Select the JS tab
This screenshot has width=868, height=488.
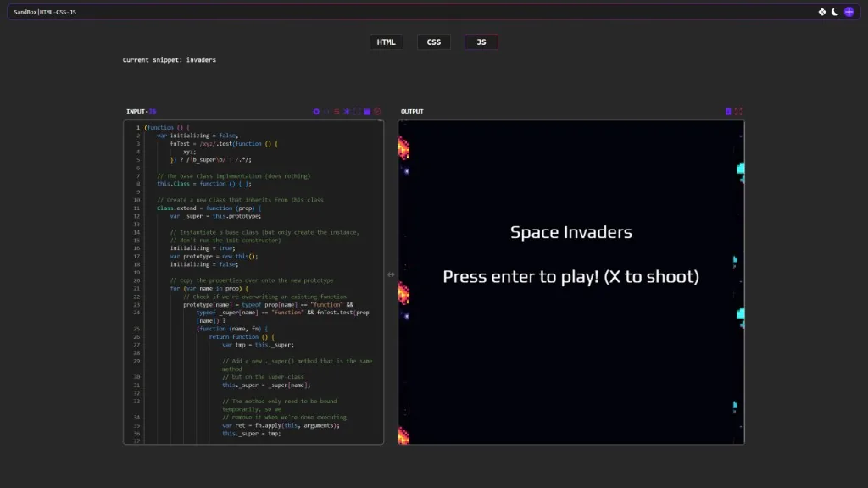(x=481, y=42)
